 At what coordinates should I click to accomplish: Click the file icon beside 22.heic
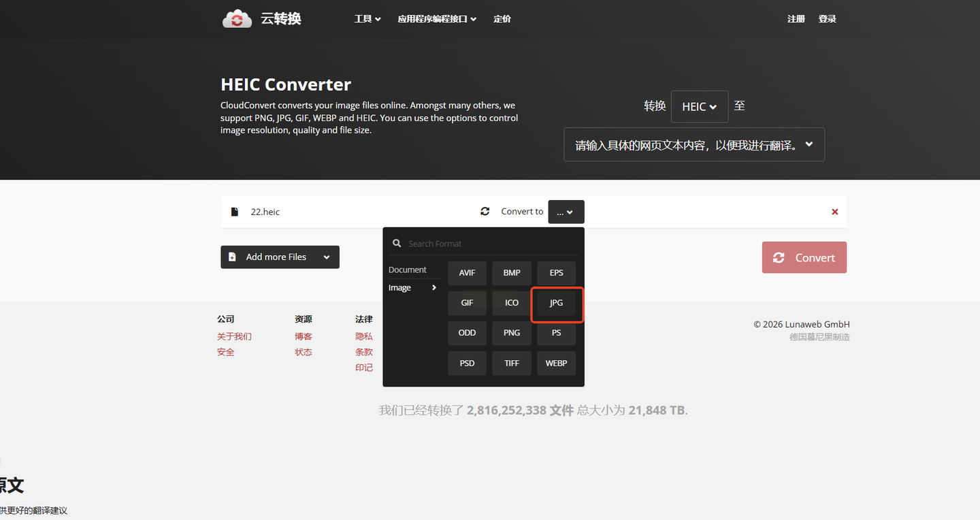tap(235, 212)
